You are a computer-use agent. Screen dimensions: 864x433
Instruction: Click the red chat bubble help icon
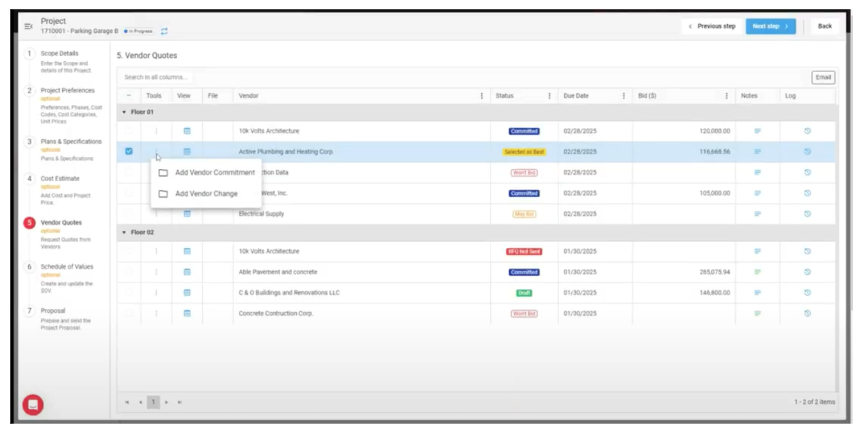(x=33, y=404)
